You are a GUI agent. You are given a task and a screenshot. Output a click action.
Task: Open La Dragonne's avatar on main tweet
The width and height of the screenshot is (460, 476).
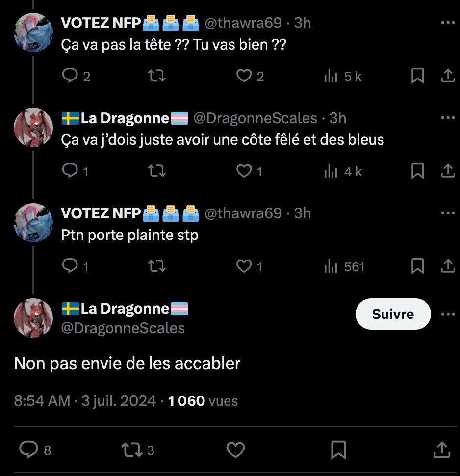point(33,317)
